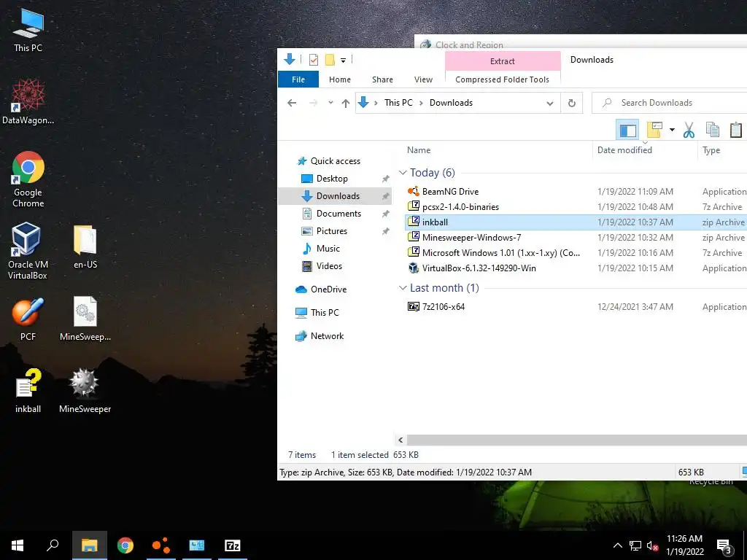Screen dimensions: 747x560
Task: Open dropdown arrow beside view options
Action: [672, 130]
